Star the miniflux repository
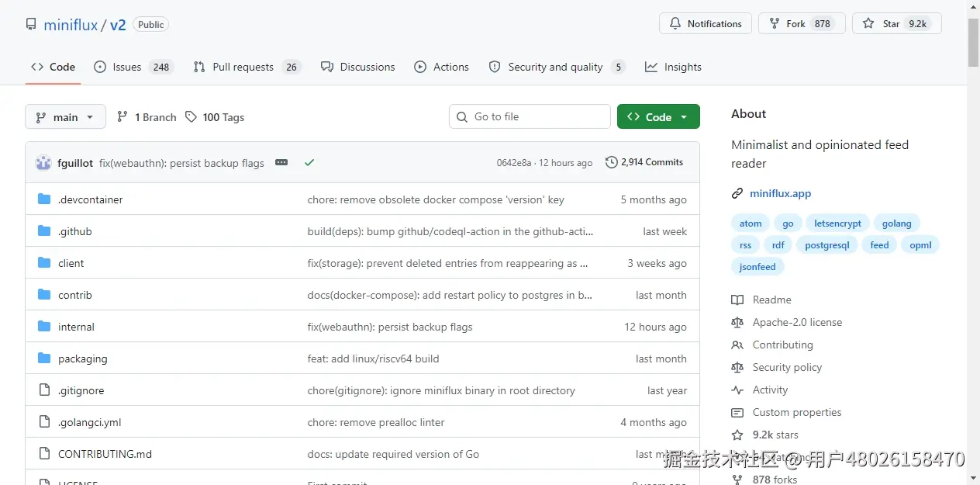Image resolution: width=980 pixels, height=485 pixels. click(897, 24)
